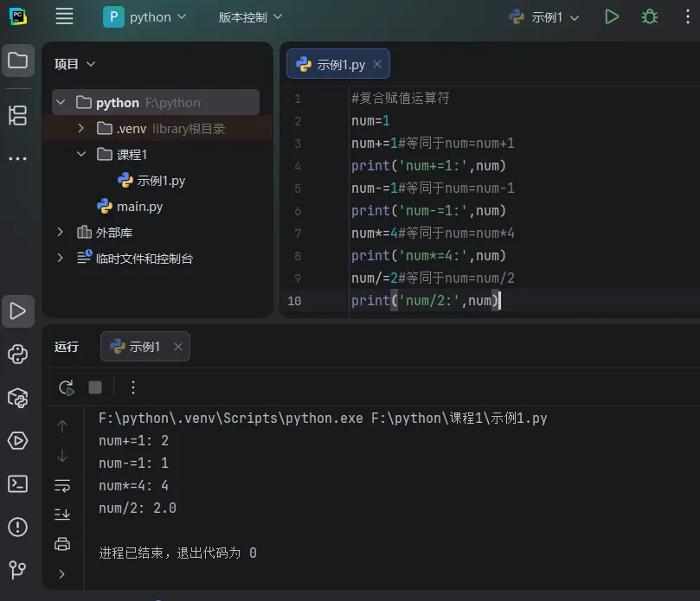Expand the 外部库 node
700x601 pixels.
[x=61, y=232]
